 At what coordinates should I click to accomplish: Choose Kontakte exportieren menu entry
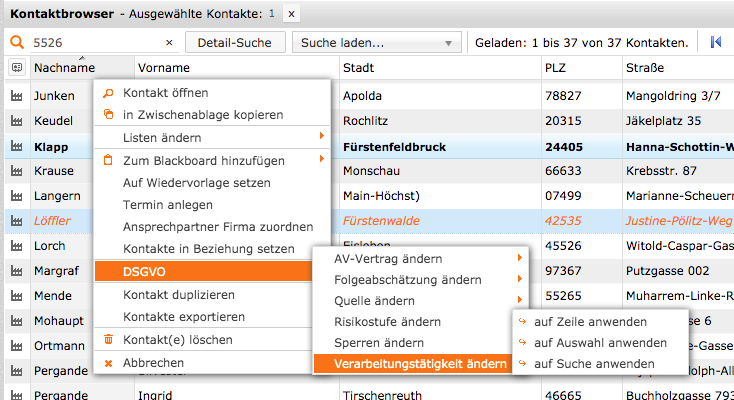click(x=184, y=317)
